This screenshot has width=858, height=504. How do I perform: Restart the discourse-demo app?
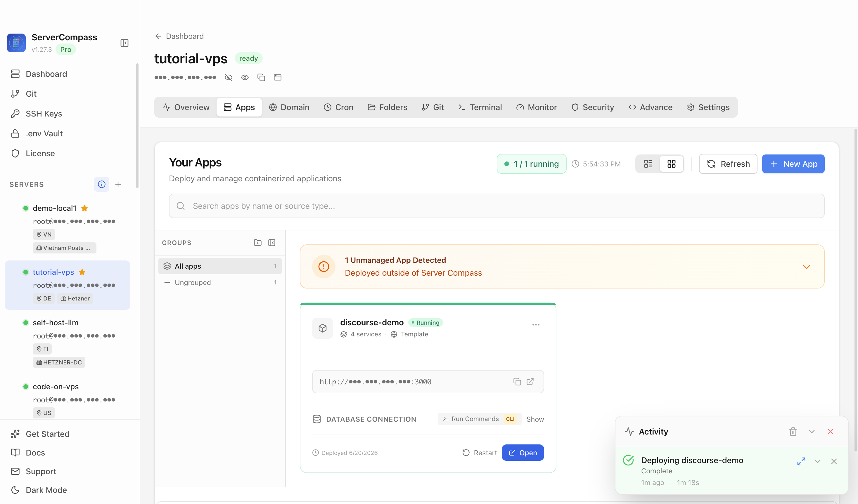click(x=479, y=453)
